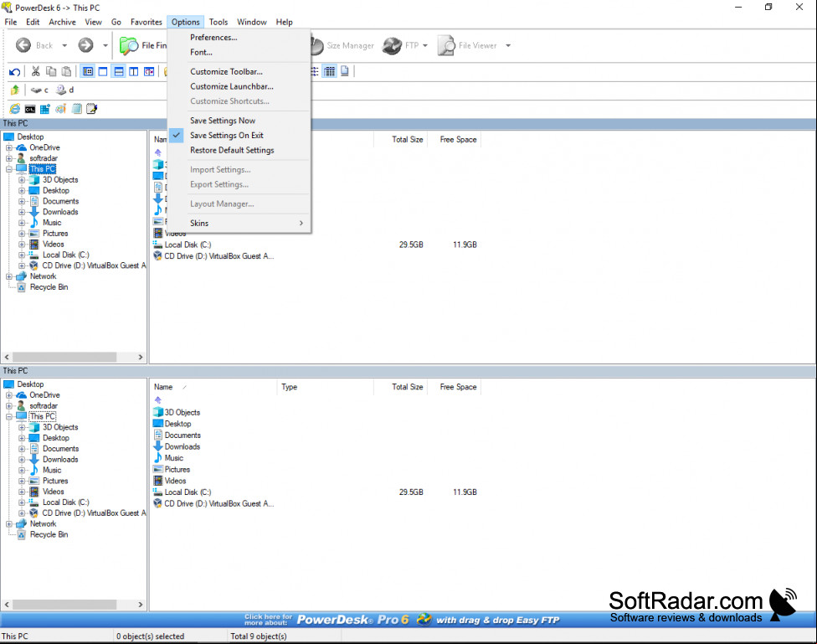
Task: Click the Cut scissors icon
Action: [35, 71]
